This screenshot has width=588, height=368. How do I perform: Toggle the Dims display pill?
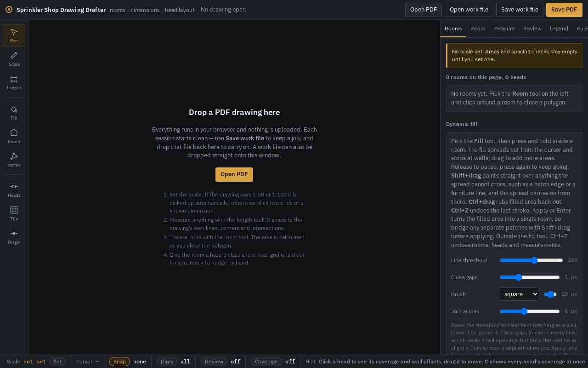coord(167,362)
